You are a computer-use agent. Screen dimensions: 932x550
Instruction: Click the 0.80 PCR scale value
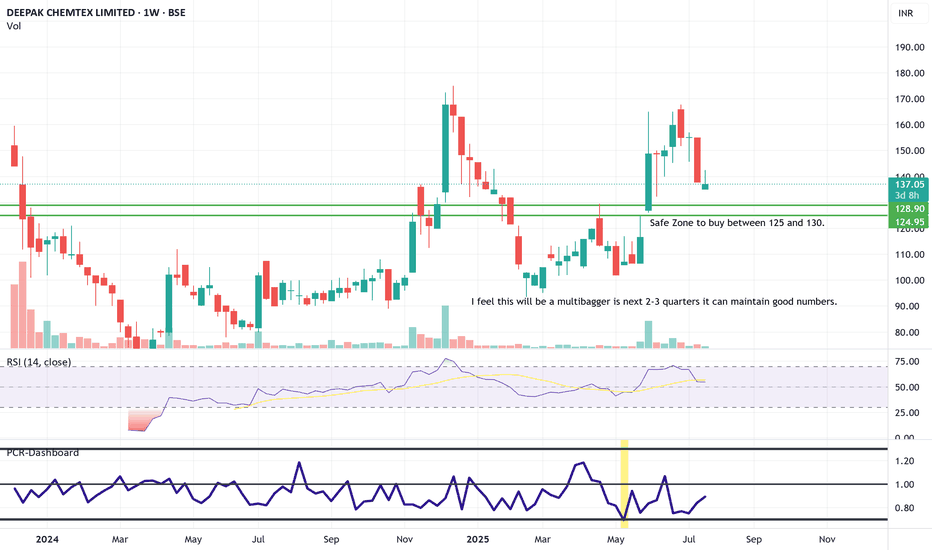(905, 508)
